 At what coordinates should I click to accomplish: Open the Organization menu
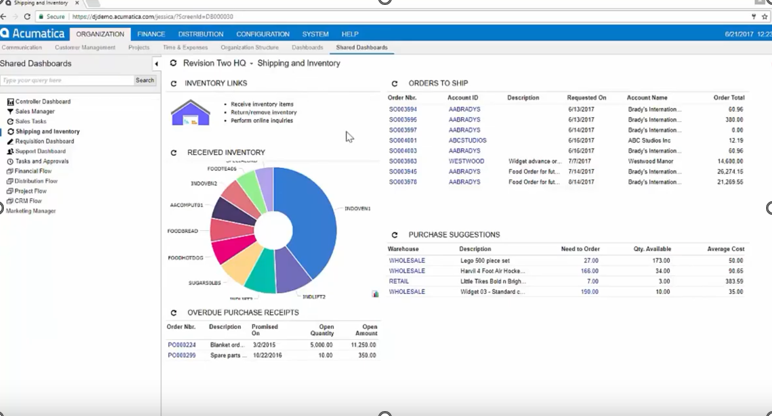coord(100,34)
